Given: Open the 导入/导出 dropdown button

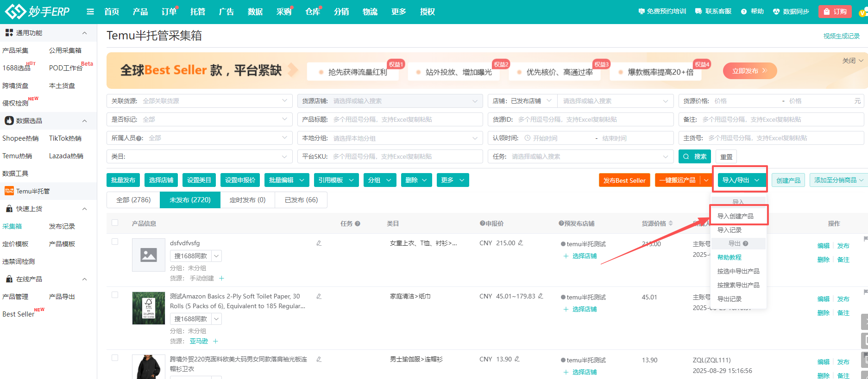Looking at the screenshot, I should point(740,180).
